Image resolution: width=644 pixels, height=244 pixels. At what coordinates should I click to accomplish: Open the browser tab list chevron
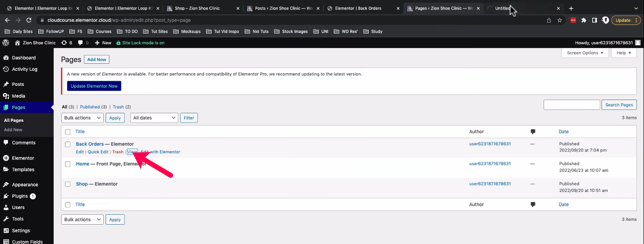tap(636, 8)
